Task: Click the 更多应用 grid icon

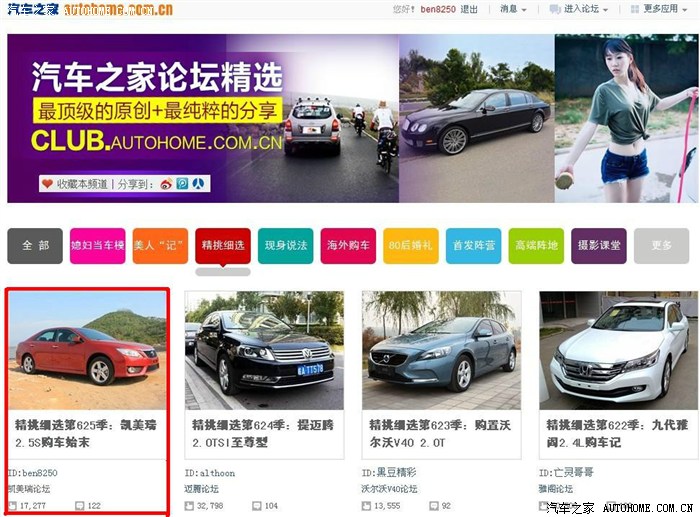Action: point(635,10)
